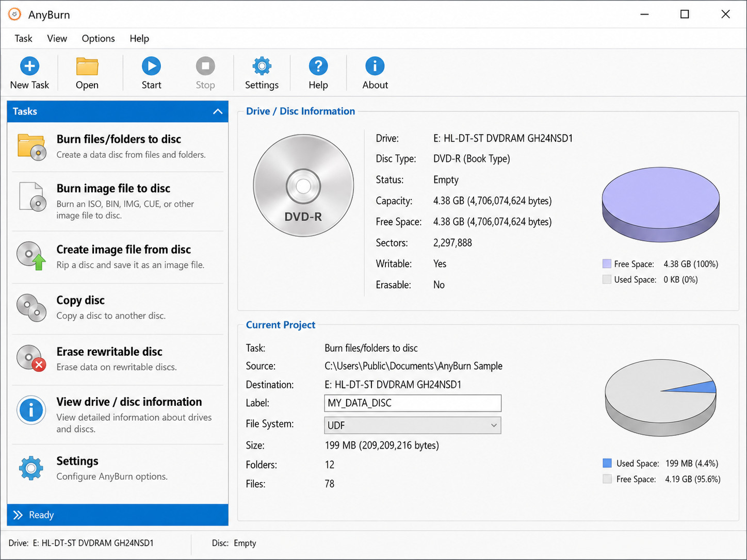Select the 'Copy disc' task title
This screenshot has height=560, width=747.
(x=80, y=300)
